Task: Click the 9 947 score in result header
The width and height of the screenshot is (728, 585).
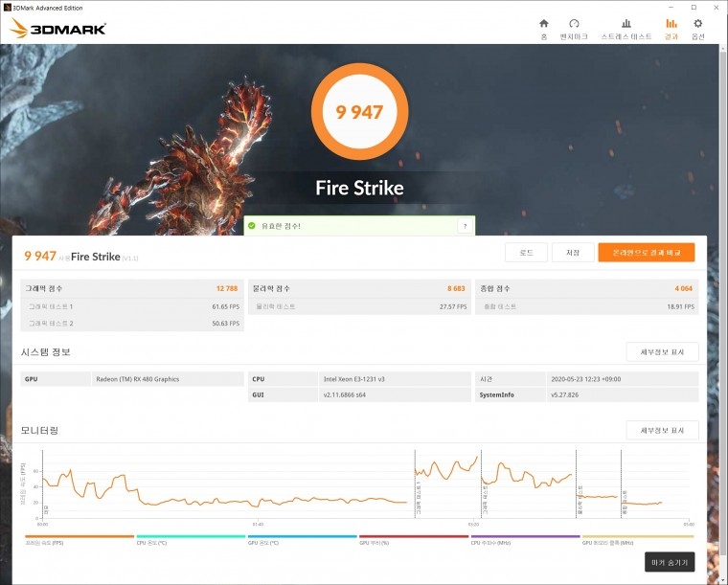Action: click(40, 256)
